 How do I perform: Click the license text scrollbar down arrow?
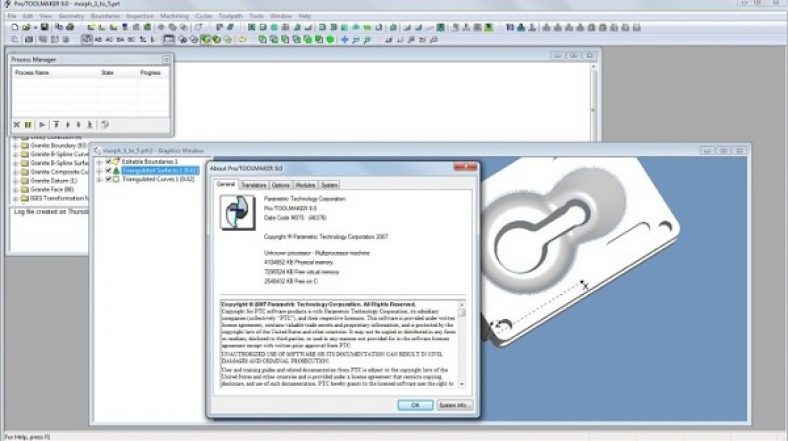point(461,384)
